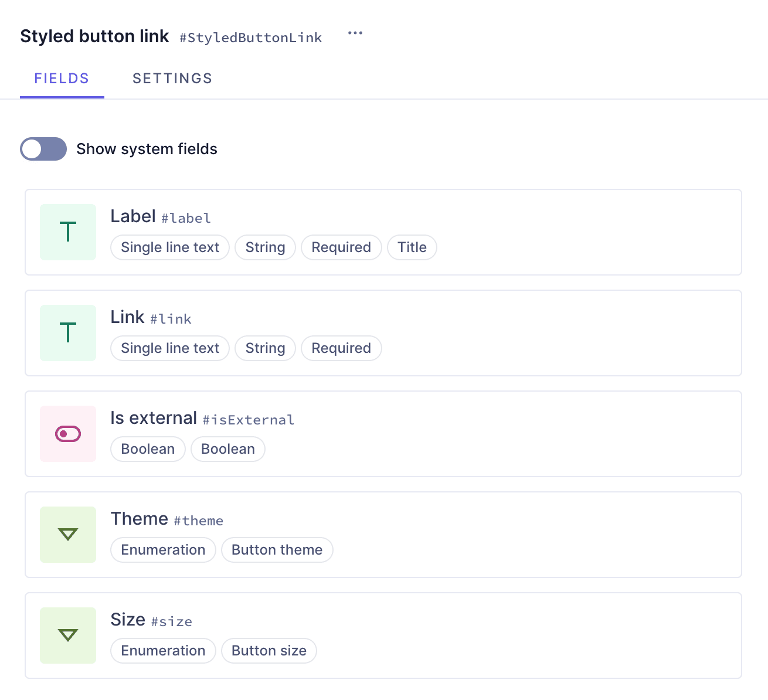Image resolution: width=768 pixels, height=700 pixels.
Task: Click the enumeration icon beside Size
Action: coord(68,636)
